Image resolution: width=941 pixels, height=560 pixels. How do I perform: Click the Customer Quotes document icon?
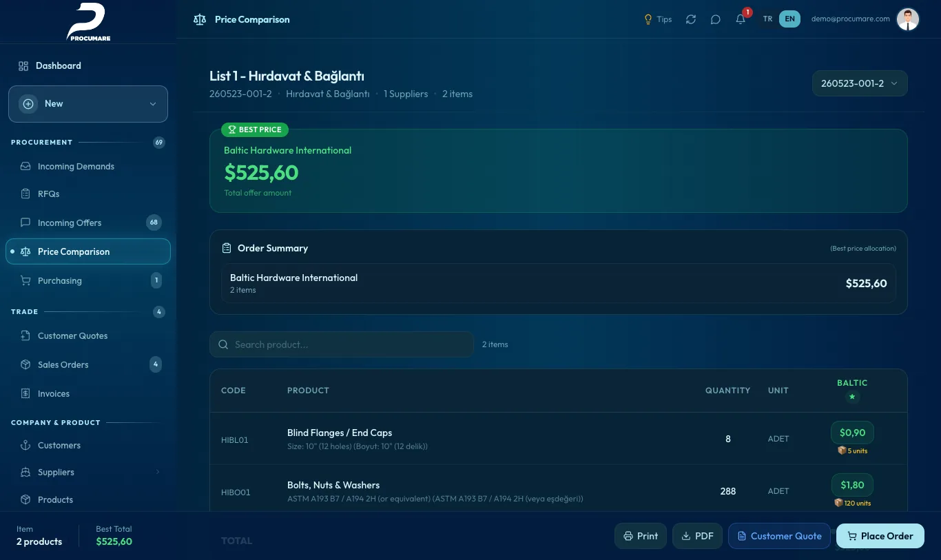coord(25,336)
